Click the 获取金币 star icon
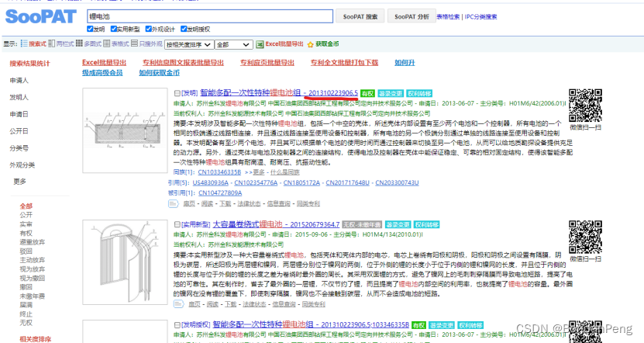This screenshot has height=343, width=644. tap(310, 44)
